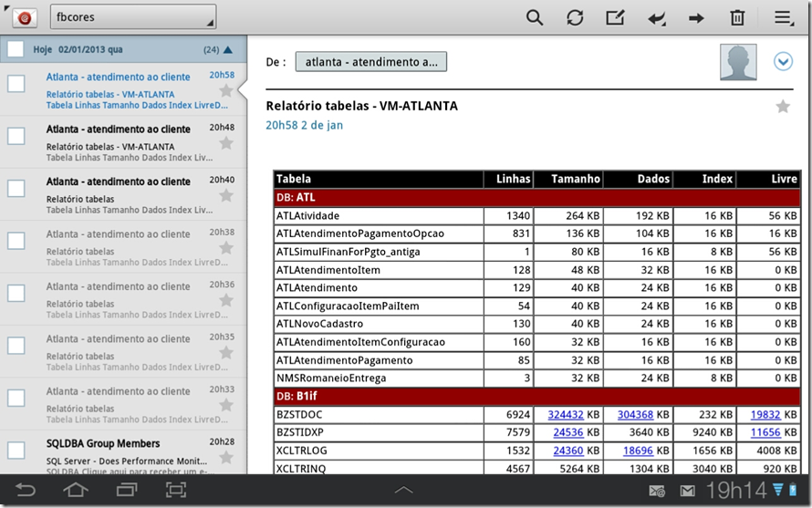
Task: Refresh the mailbox with sync icon
Action: coord(575,18)
